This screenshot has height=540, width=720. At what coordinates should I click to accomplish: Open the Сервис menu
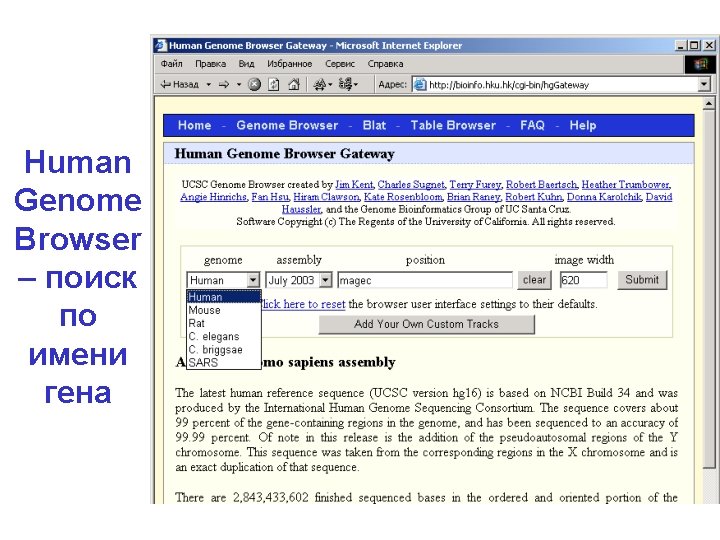340,64
